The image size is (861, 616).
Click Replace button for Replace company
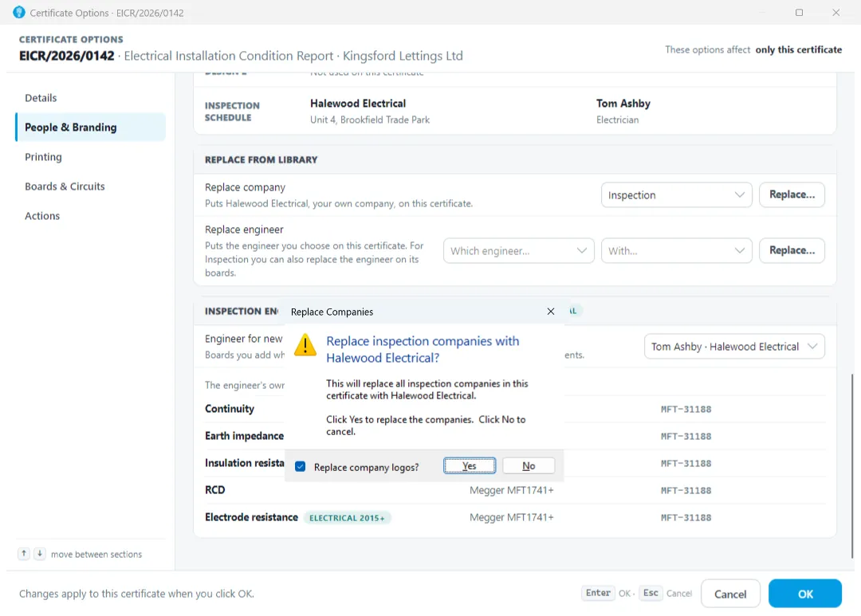coord(792,195)
